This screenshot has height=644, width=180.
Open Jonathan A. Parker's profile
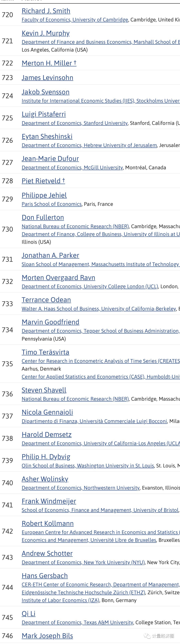50,256
